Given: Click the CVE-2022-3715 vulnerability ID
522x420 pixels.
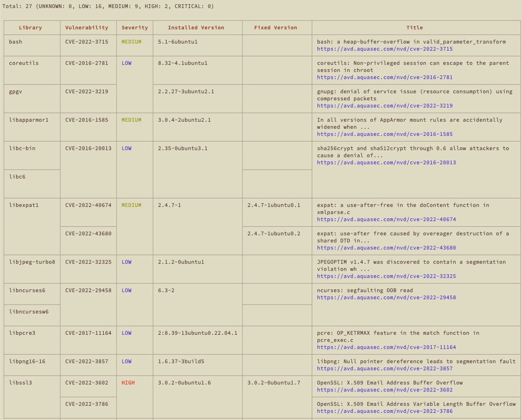Looking at the screenshot, I should [x=87, y=42].
